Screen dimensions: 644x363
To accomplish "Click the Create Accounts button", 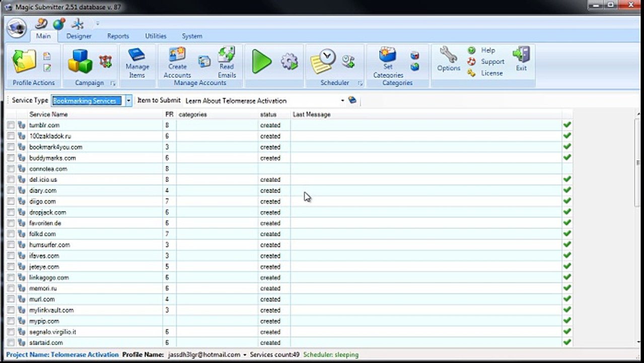I will pos(177,63).
